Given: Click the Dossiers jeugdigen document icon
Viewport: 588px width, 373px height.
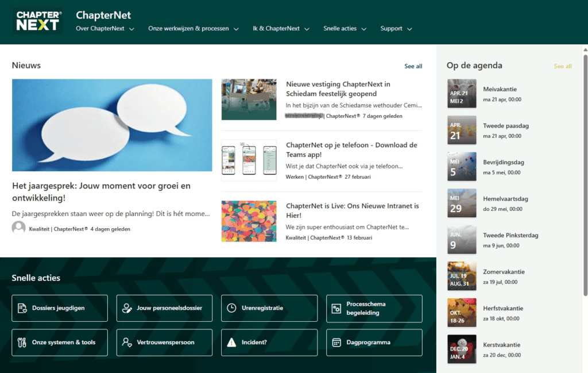Looking at the screenshot, I should point(22,308).
